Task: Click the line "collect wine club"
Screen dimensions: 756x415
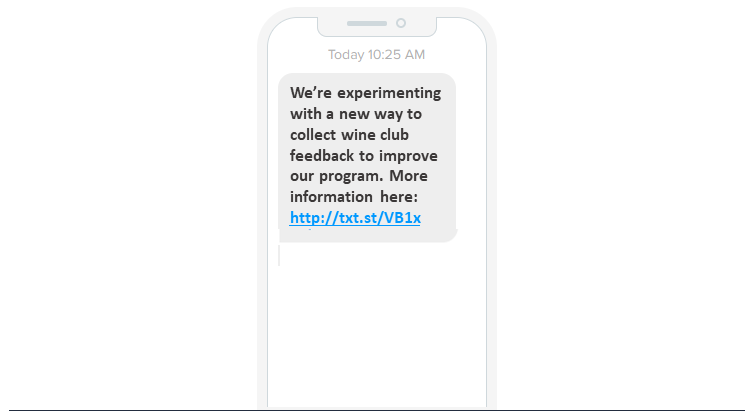Action: pyautogui.click(x=349, y=135)
